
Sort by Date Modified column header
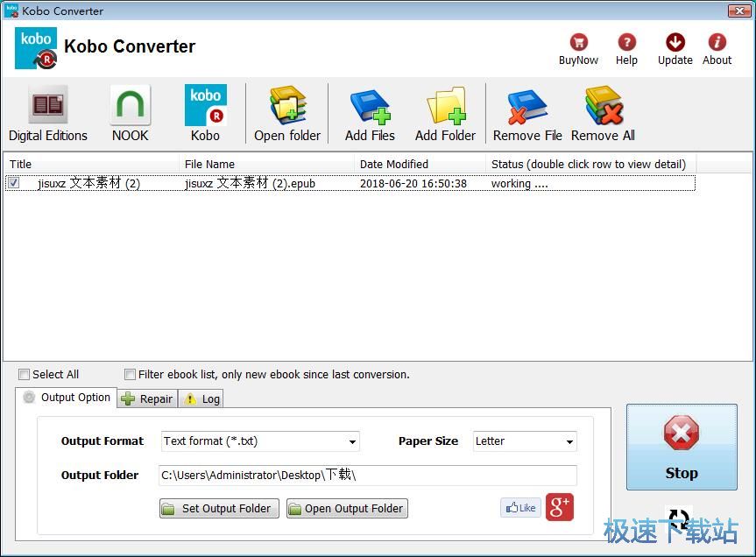420,164
